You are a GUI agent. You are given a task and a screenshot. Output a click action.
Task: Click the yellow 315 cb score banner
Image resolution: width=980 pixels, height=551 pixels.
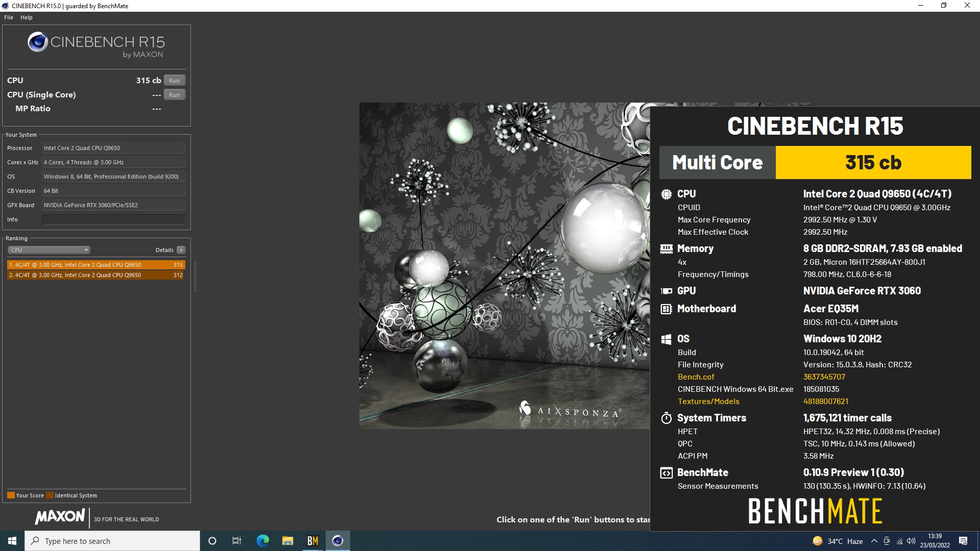[873, 163]
